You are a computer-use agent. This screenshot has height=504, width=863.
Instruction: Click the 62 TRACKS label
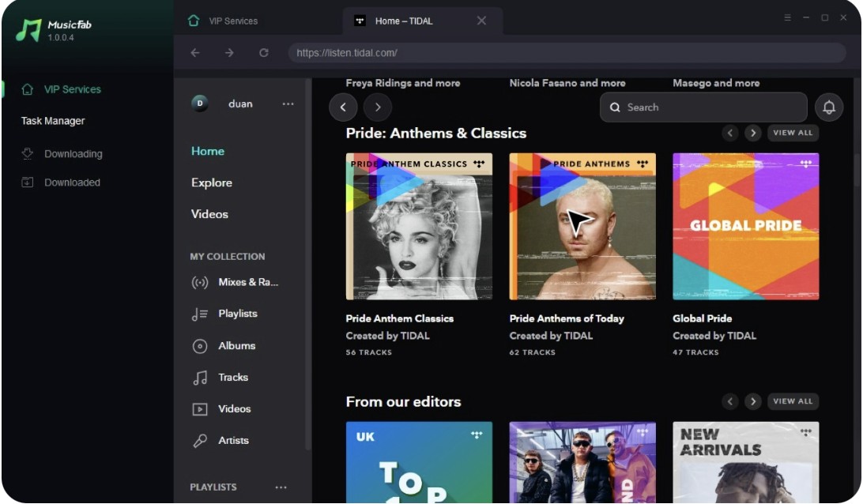[x=532, y=352]
